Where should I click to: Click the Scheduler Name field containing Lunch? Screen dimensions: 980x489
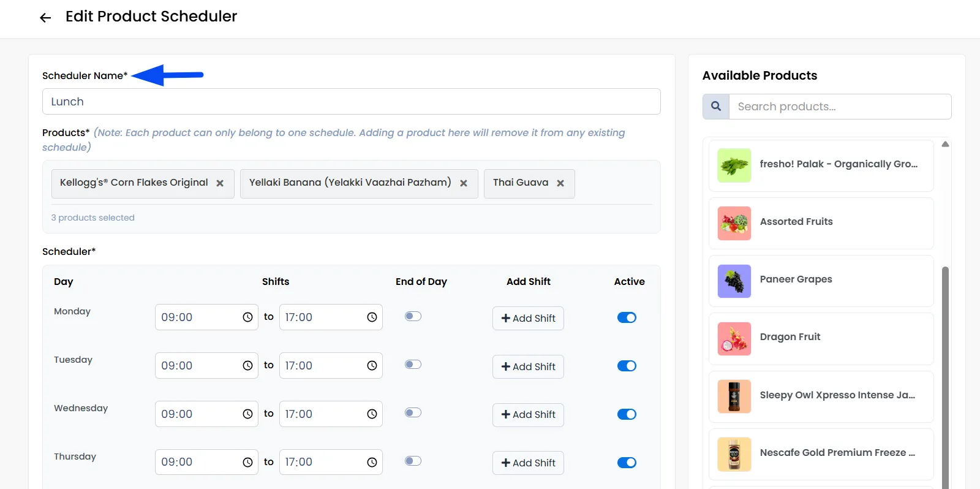coord(351,102)
